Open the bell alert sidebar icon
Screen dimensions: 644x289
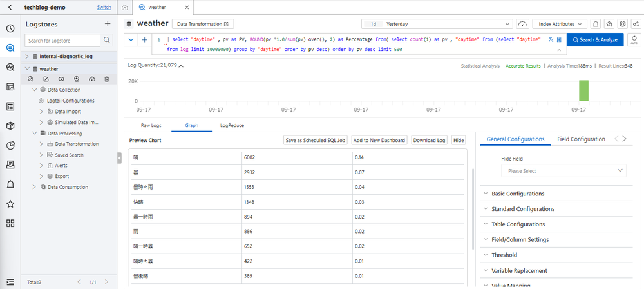[x=10, y=184]
